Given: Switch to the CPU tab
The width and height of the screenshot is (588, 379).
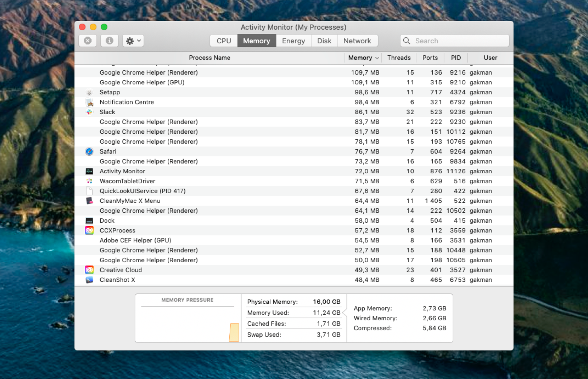Looking at the screenshot, I should coord(223,41).
